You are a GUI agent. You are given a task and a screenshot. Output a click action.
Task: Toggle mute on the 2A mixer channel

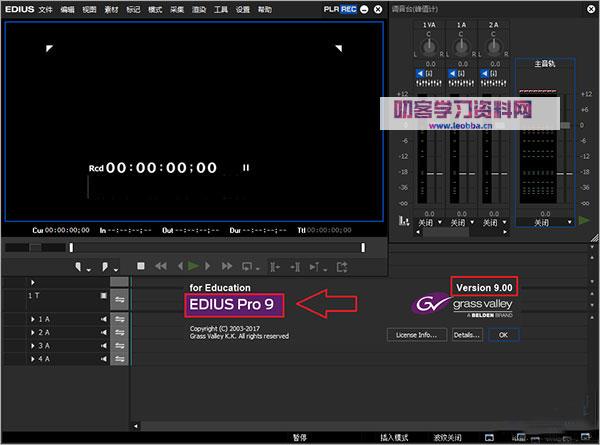(485, 73)
